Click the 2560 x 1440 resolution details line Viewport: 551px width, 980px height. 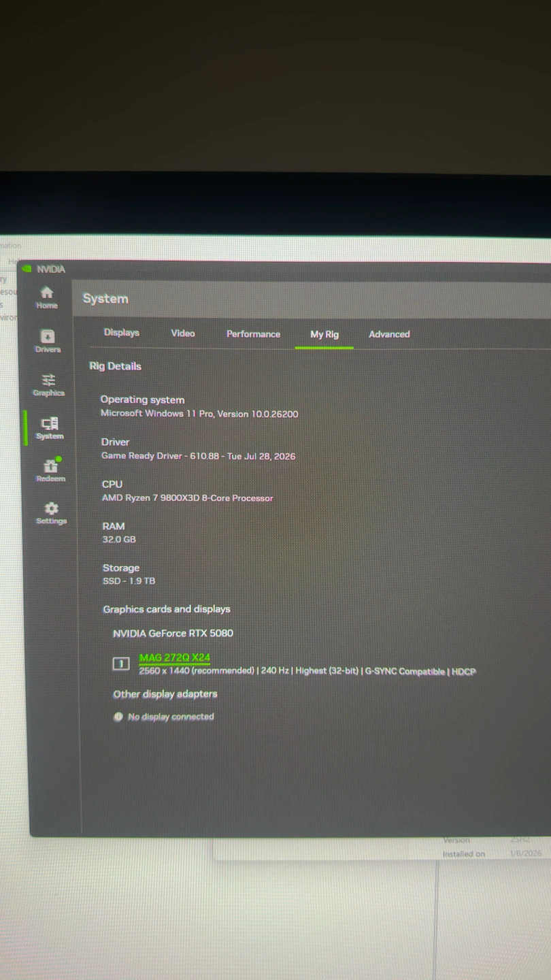pos(307,672)
